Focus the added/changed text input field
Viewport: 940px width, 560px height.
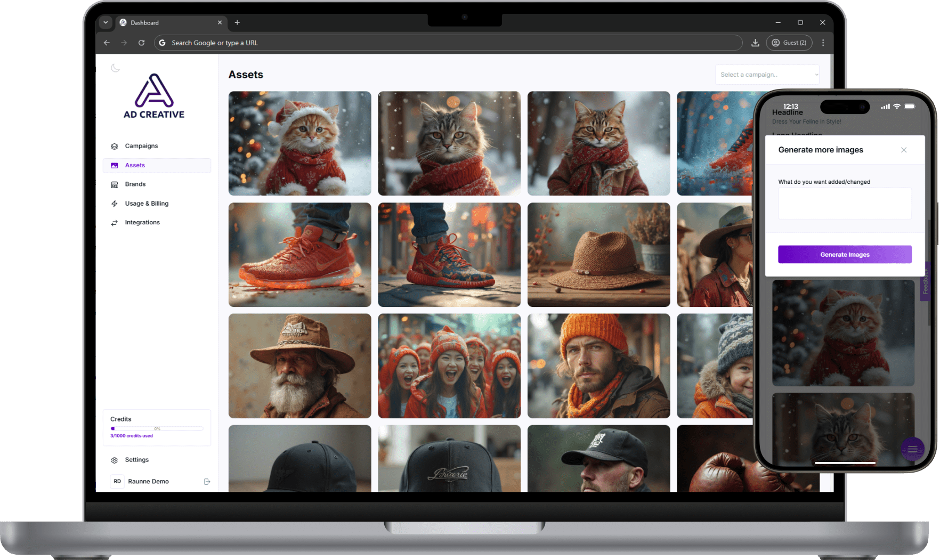[844, 203]
